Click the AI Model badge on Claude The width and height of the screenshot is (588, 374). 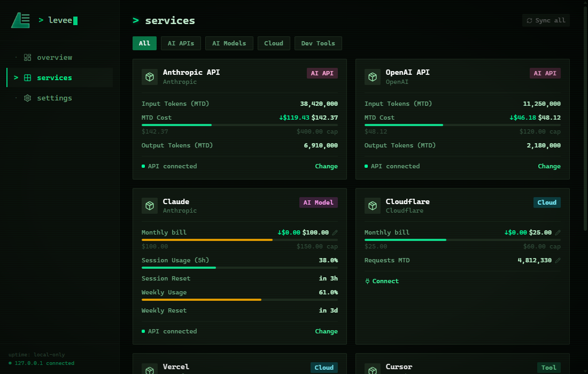click(x=319, y=202)
